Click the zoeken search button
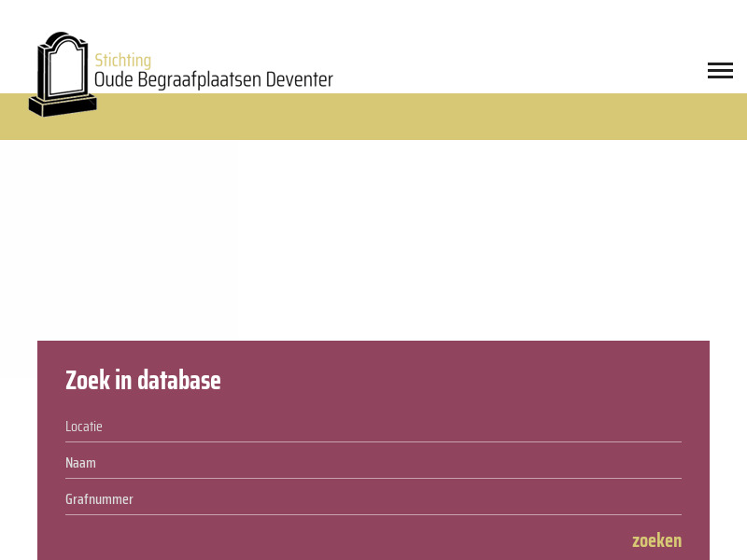Image resolution: width=747 pixels, height=560 pixels. coord(656,539)
